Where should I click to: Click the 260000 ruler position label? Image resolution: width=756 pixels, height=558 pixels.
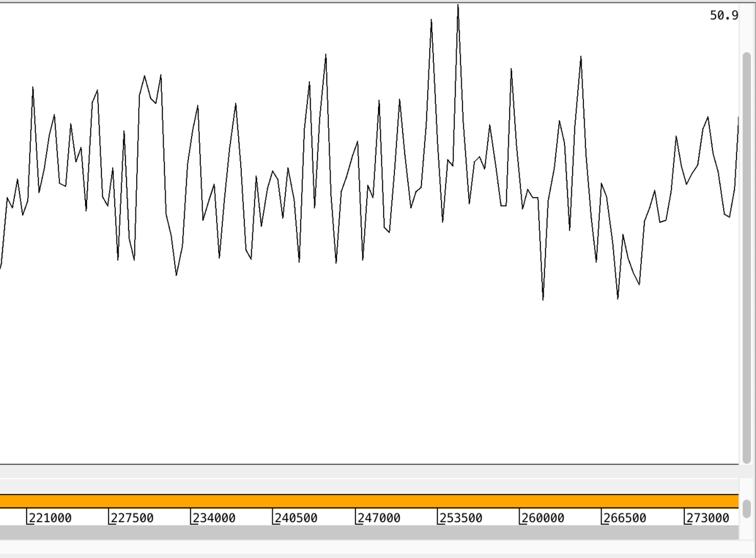pyautogui.click(x=542, y=518)
